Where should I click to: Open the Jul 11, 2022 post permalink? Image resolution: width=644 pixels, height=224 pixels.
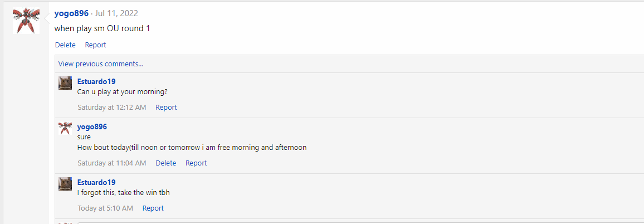coord(116,13)
